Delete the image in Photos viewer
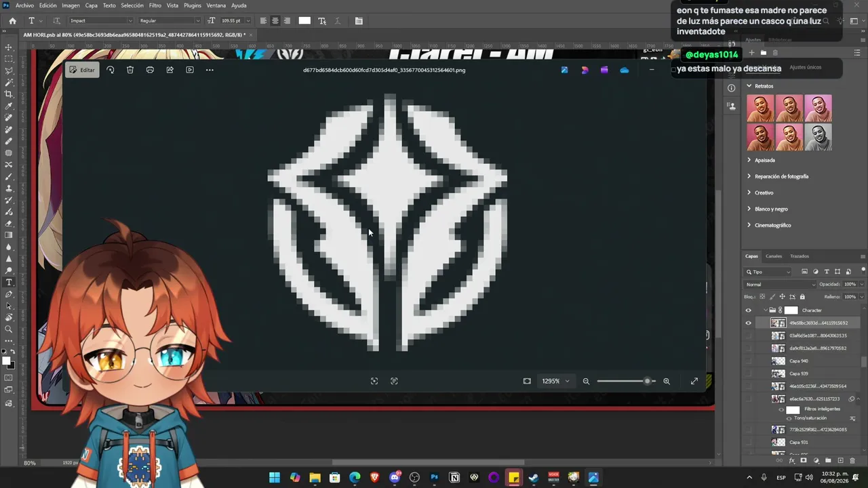Screen dimensions: 868x488 [130, 70]
